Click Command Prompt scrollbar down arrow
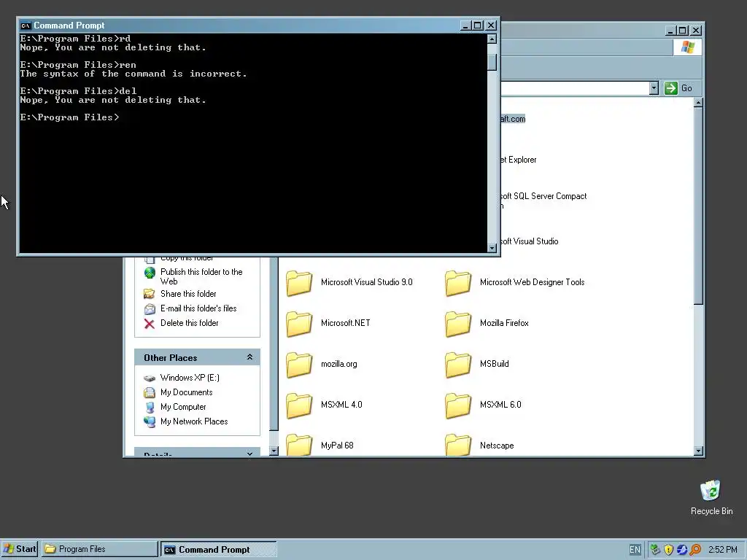This screenshot has width=747, height=560. point(492,248)
